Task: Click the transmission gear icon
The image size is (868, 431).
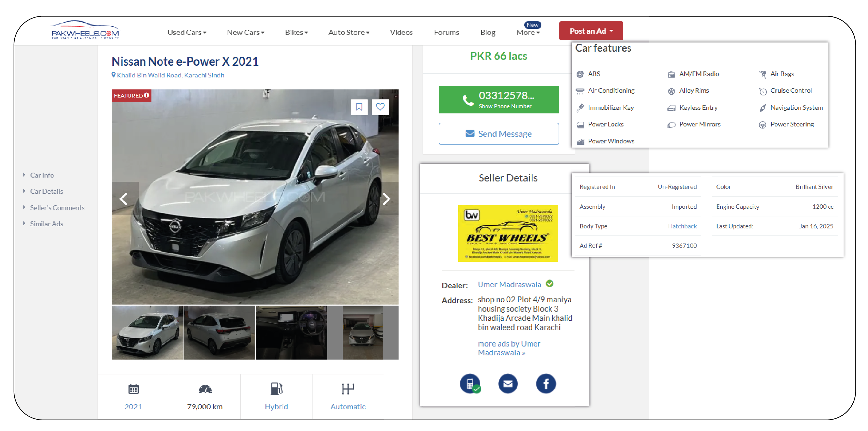Action: (348, 388)
